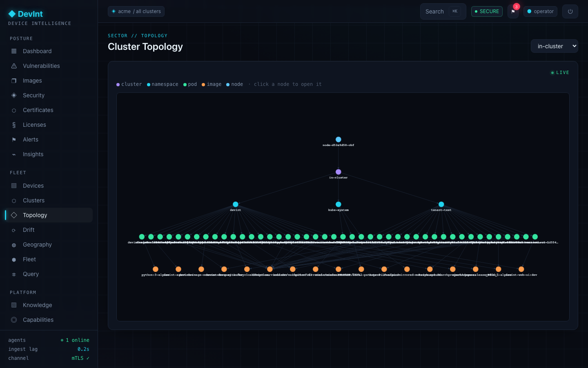This screenshot has height=368, width=588.
Task: Click the Alerts flag icon in sidebar
Action: pyautogui.click(x=14, y=139)
